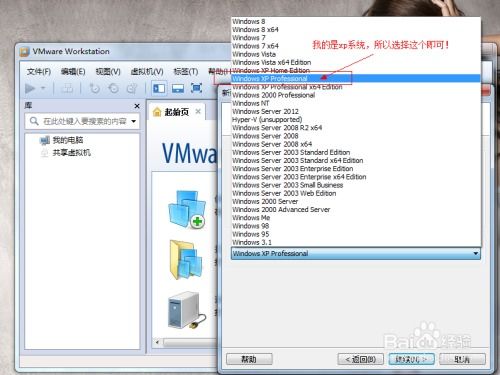This screenshot has height=375, width=500.
Task: Toggle the thumbnail bar view icon
Action: pyautogui.click(x=178, y=88)
